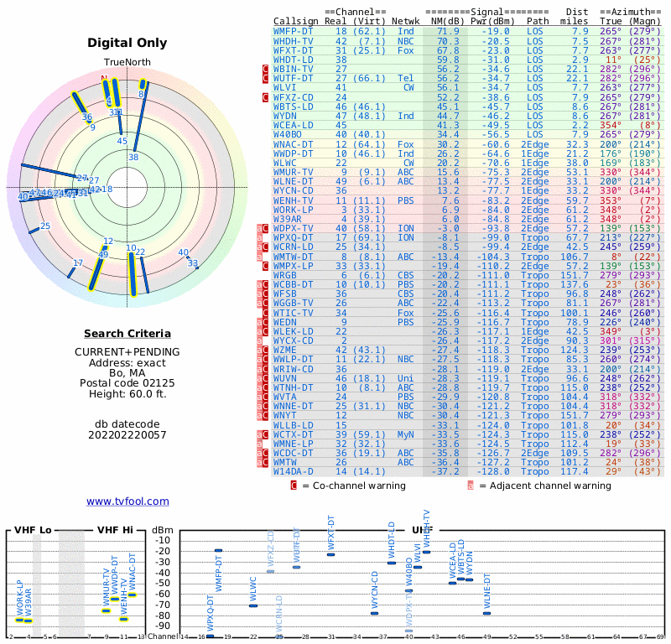
Task: Click the adjacent channel warning icon beside WYCX-CD
Action: pos(259,341)
